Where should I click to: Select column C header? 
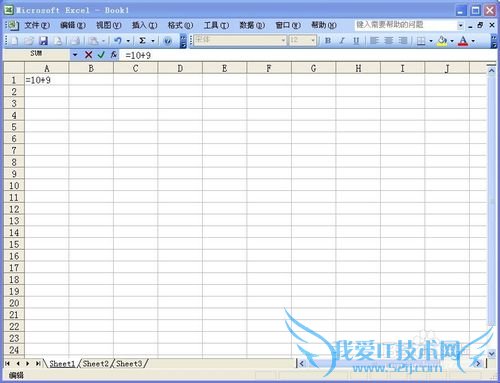coord(135,69)
